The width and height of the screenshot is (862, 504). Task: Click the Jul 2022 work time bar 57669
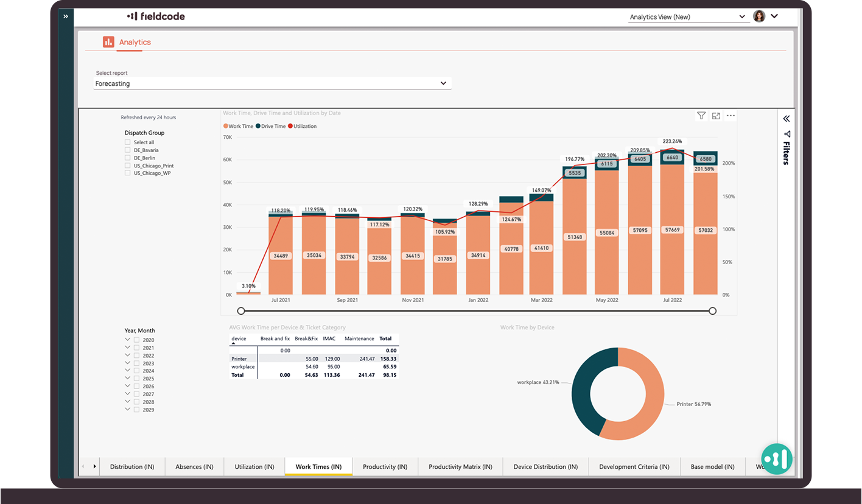pyautogui.click(x=672, y=229)
